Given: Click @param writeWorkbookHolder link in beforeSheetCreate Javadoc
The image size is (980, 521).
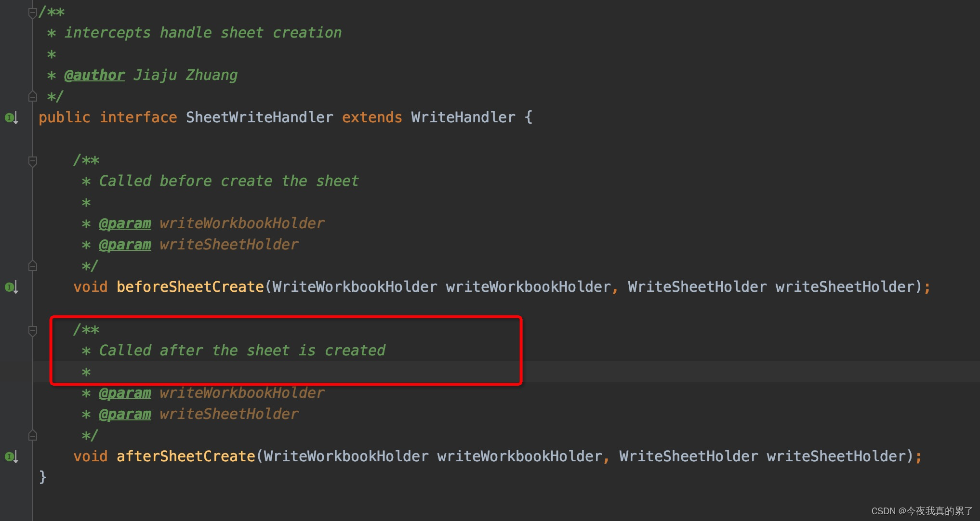Looking at the screenshot, I should pos(125,223).
